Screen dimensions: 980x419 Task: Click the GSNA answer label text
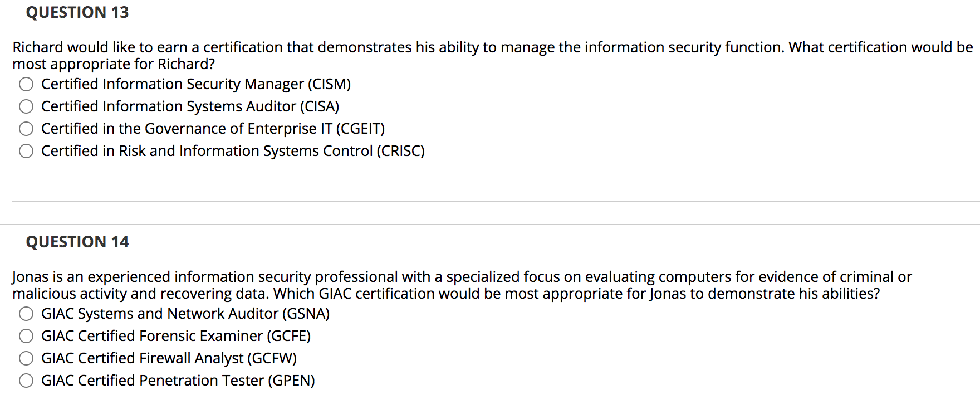click(x=185, y=314)
